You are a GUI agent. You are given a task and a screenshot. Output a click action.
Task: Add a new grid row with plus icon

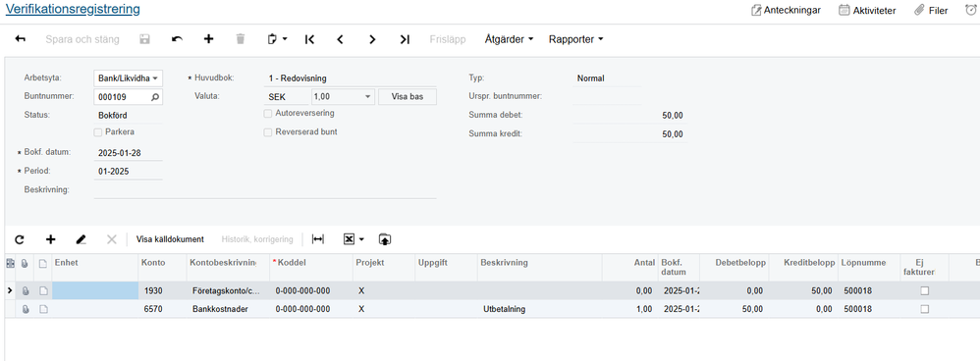pyautogui.click(x=51, y=239)
